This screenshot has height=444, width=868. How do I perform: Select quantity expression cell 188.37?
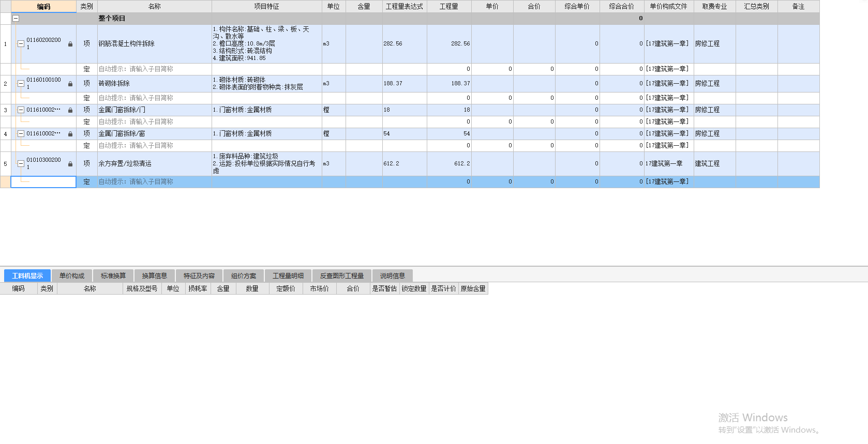[405, 83]
